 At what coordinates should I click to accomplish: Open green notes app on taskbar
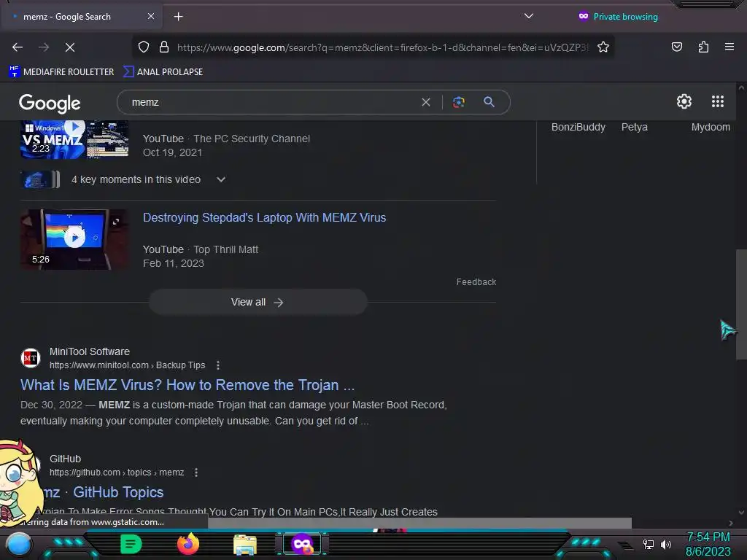click(131, 544)
